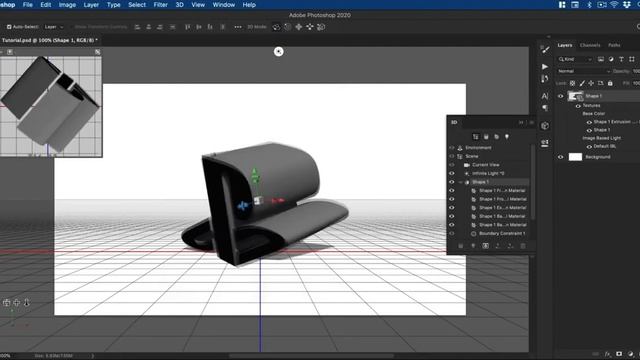Image resolution: width=640 pixels, height=360 pixels.
Task: Select the Slide 3D Object mode icon
Action: pyautogui.click(x=310, y=27)
